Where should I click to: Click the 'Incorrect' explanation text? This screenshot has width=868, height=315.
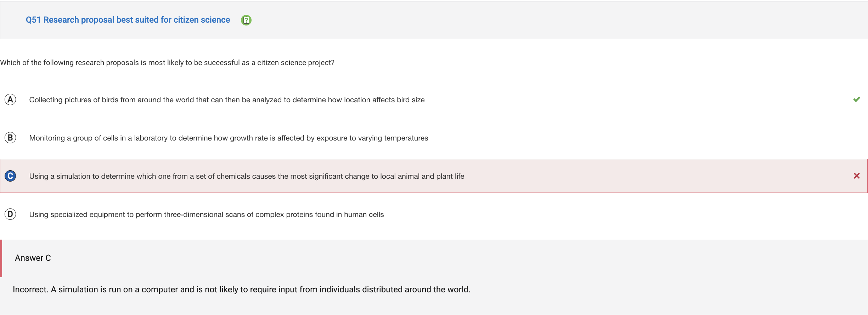tap(242, 290)
